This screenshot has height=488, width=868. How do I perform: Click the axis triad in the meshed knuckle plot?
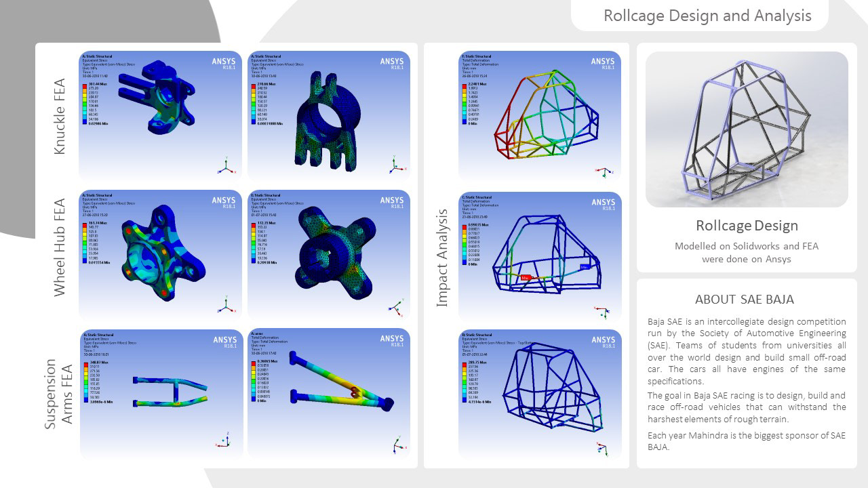[397, 165]
